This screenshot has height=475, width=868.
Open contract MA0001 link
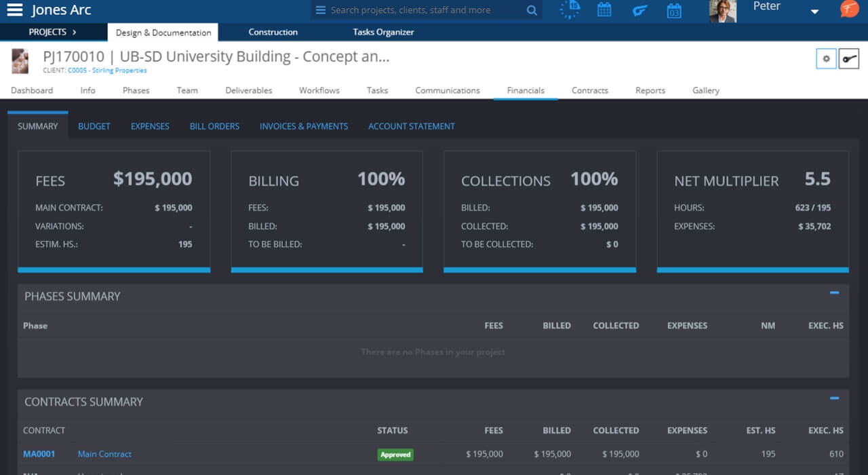coord(39,454)
